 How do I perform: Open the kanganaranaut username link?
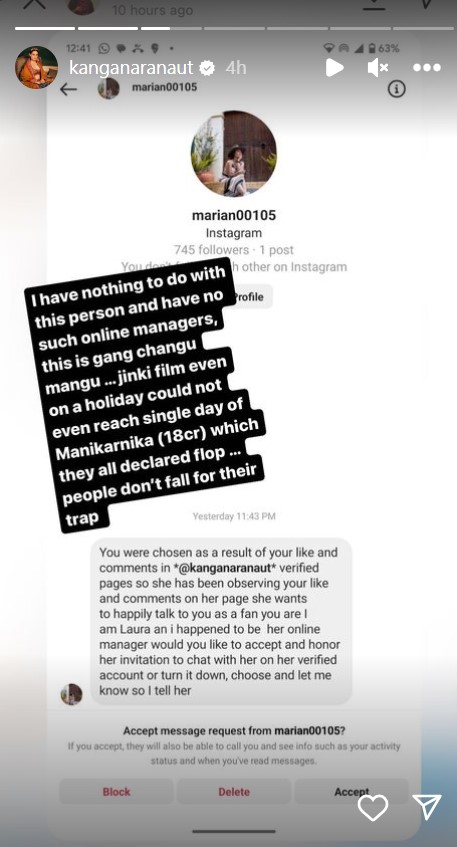131,68
